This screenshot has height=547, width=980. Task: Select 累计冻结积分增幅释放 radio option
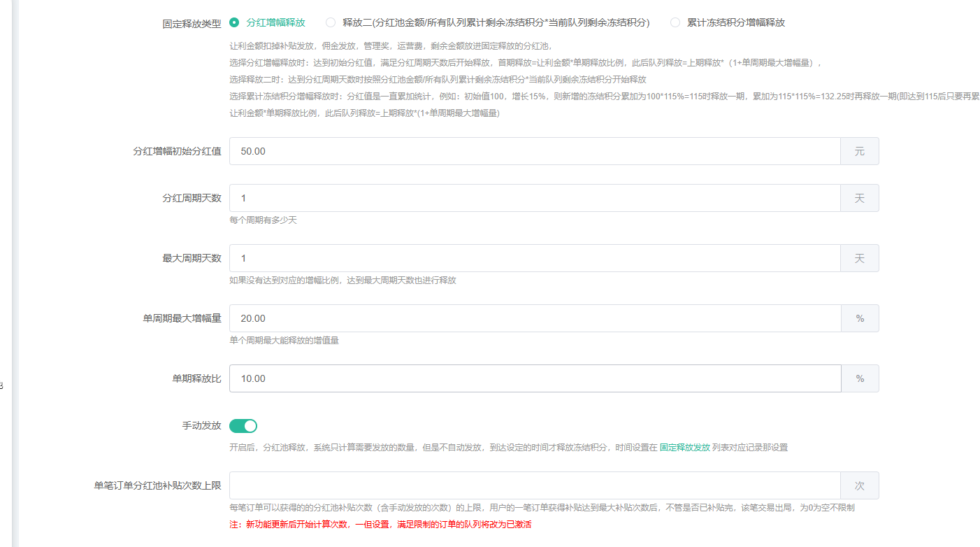pyautogui.click(x=675, y=22)
